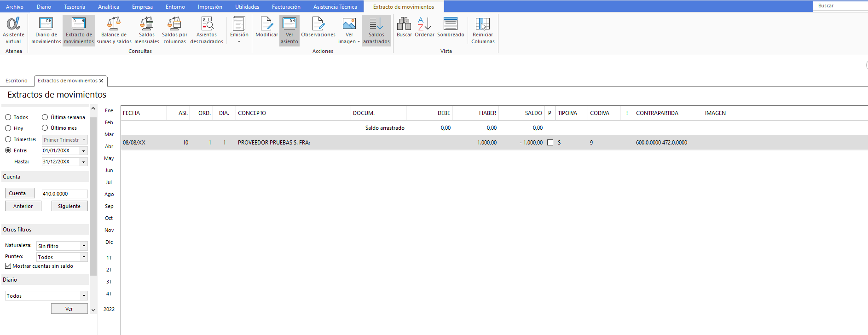
Task: Select the Trimestre radio button
Action: 8,139
